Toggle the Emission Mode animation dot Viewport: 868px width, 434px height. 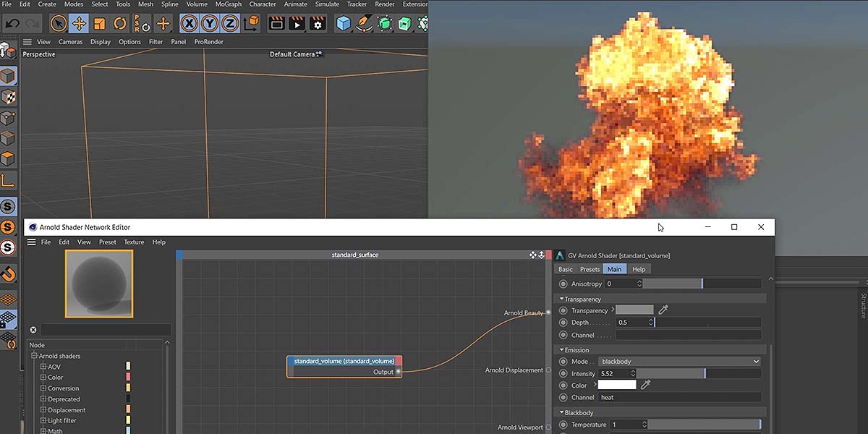tap(563, 361)
